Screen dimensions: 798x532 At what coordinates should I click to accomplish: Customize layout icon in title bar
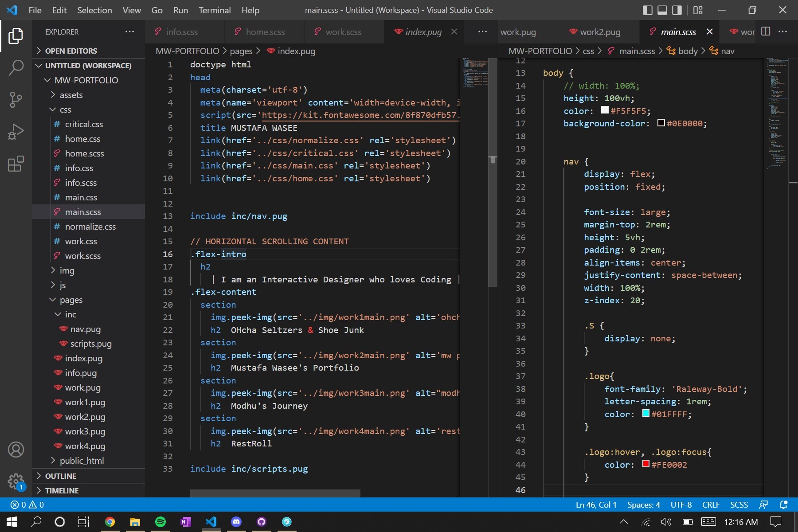click(698, 10)
